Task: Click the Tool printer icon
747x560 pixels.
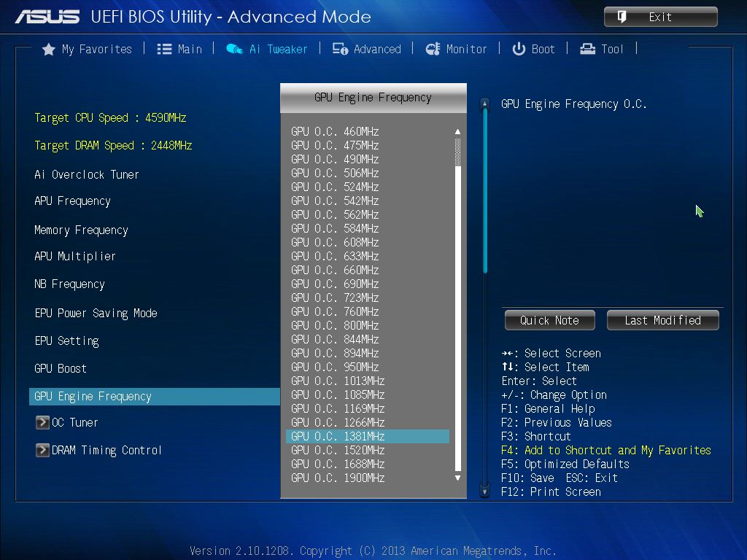Action: click(x=587, y=49)
